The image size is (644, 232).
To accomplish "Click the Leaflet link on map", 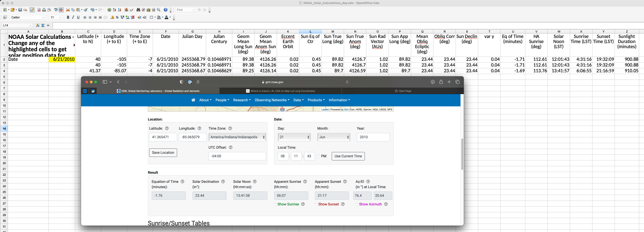I will click(325, 109).
